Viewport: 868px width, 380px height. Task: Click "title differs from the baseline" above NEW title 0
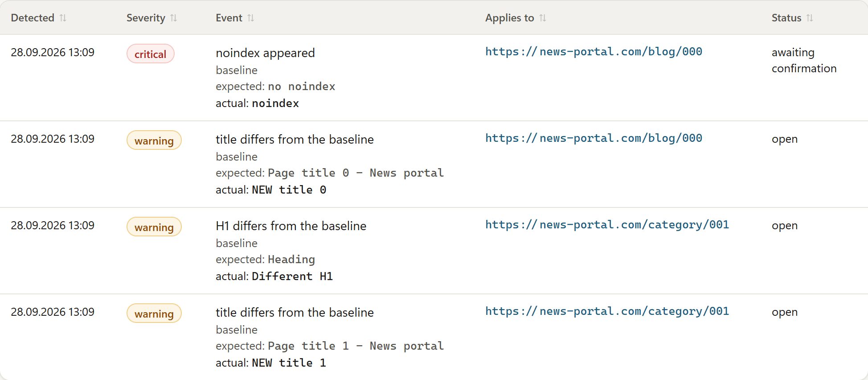point(295,140)
